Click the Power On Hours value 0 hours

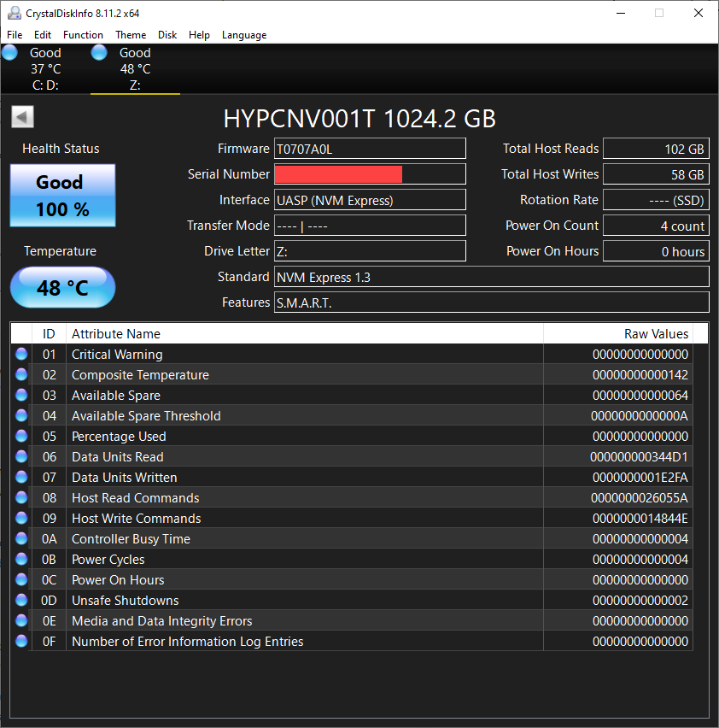[656, 251]
